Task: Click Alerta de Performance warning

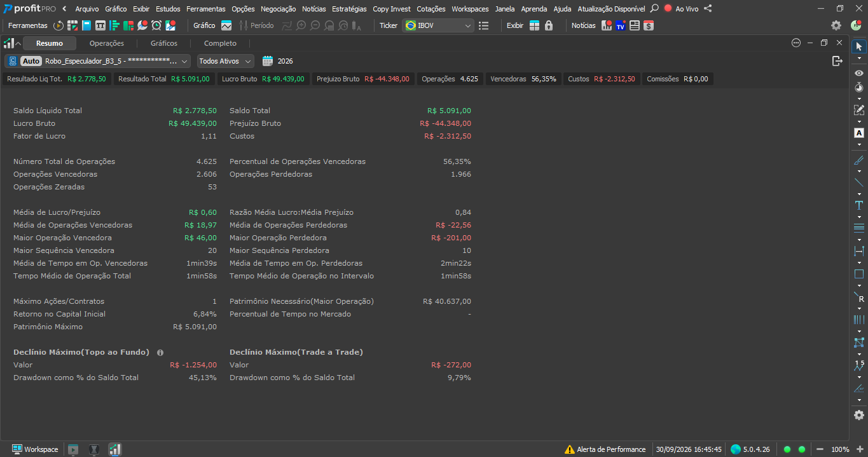Action: (605, 449)
